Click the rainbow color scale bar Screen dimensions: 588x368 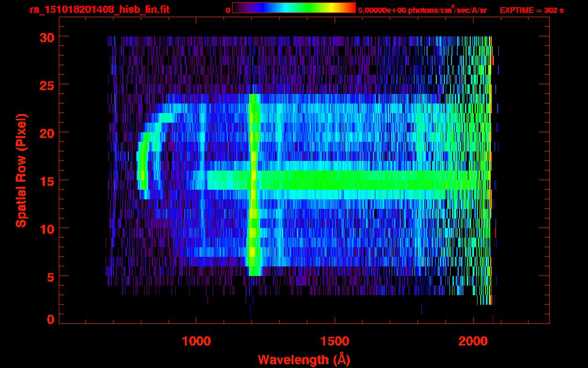(294, 8)
